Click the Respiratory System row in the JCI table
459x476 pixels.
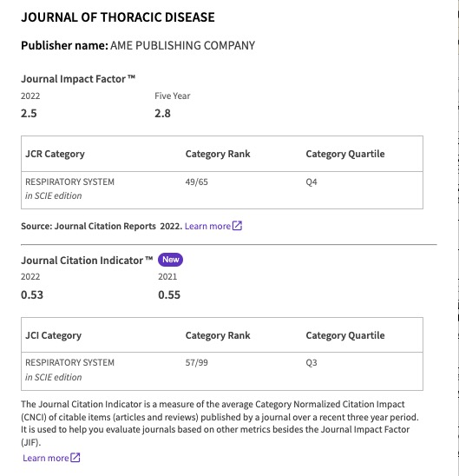[222, 371]
